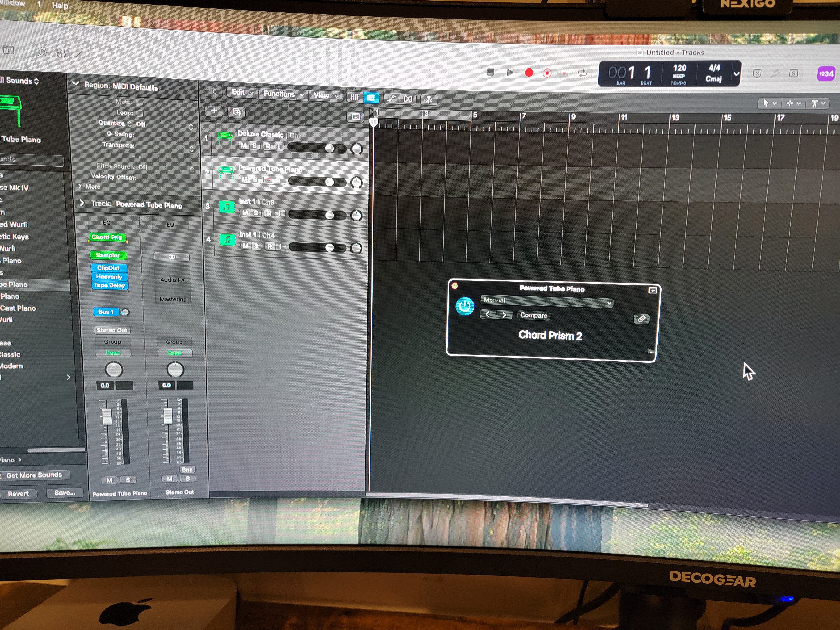The image size is (840, 630).
Task: Enable the Loop checkbox in Region inspector
Action: pos(140,113)
